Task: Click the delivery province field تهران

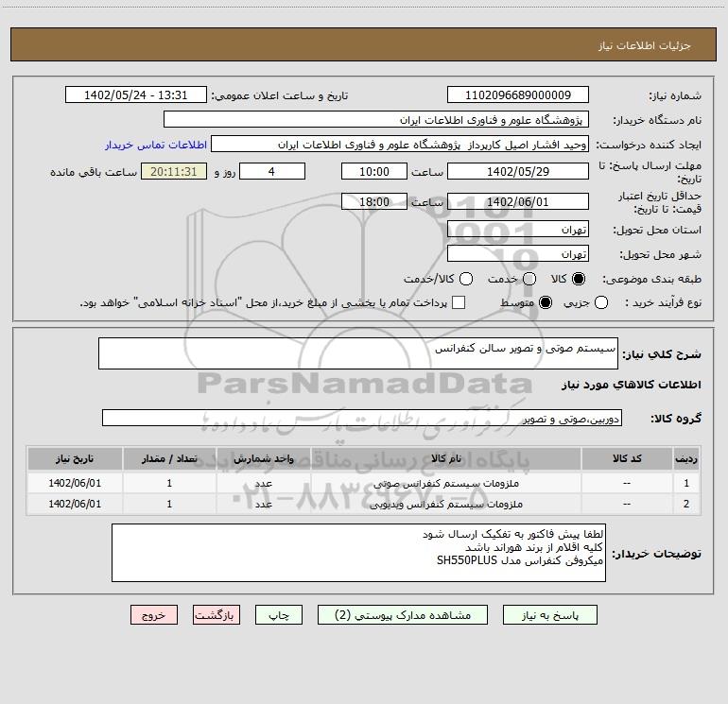Action: (x=518, y=229)
